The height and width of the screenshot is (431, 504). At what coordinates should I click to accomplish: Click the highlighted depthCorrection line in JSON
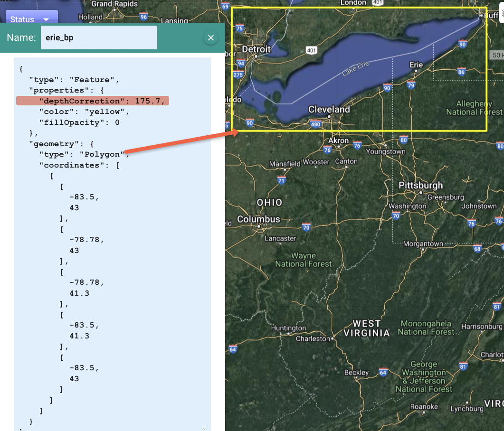tap(93, 101)
